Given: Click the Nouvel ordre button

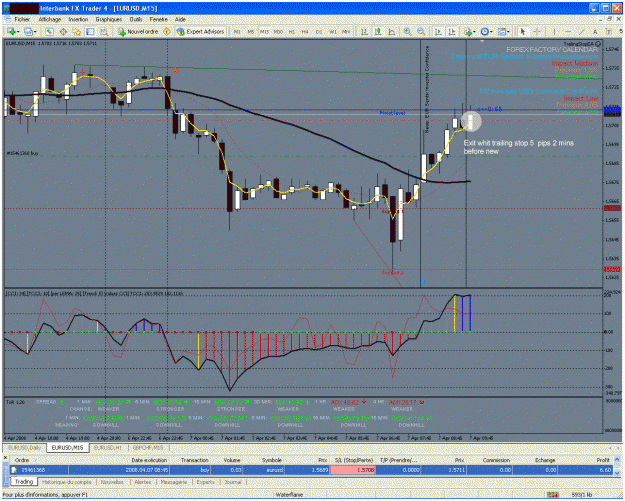Looking at the screenshot, I should pyautogui.click(x=139, y=31).
